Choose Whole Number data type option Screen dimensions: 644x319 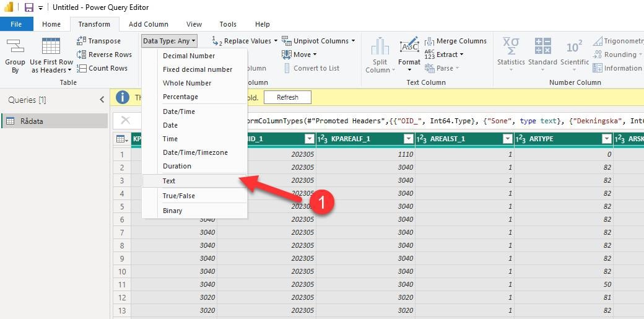(187, 83)
